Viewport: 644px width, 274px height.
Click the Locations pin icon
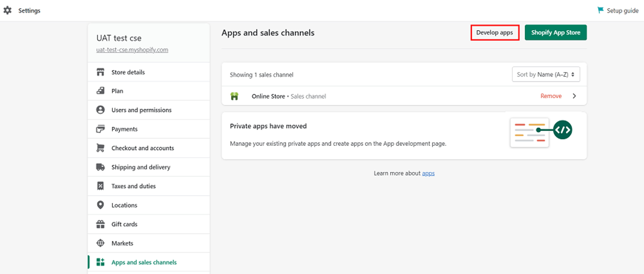100,205
